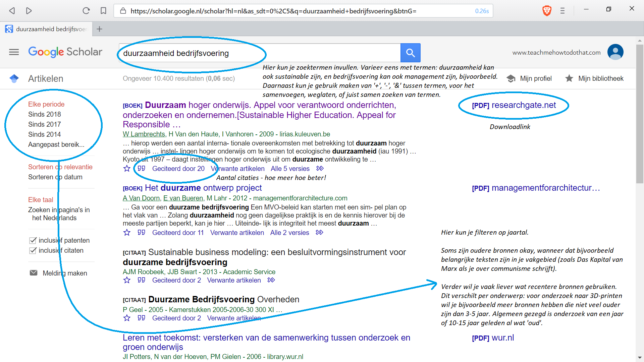Cite the Duurzaam hoger onderwijs result
Viewport: 644px width, 362px height.
coord(141,168)
